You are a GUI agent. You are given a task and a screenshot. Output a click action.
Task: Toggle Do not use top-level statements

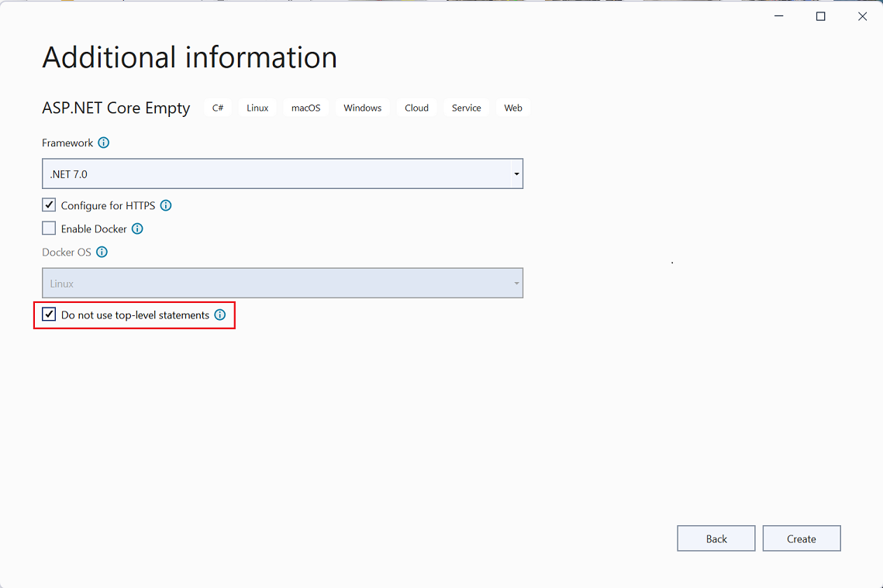(x=49, y=315)
